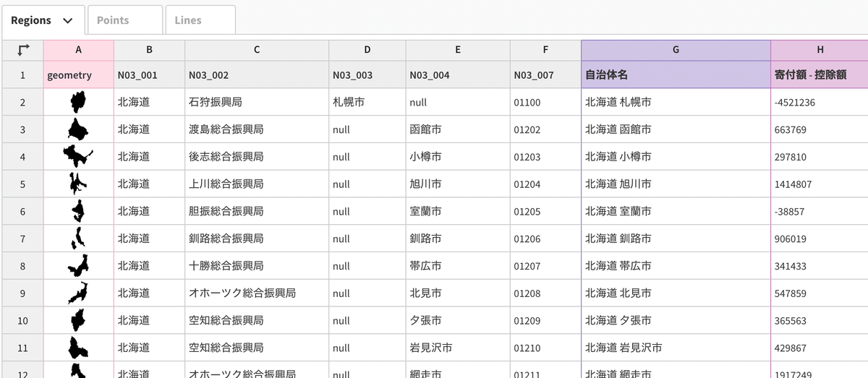Click the 北海道 室蘭市 cell
Viewport: 868px width, 378px height.
click(676, 211)
